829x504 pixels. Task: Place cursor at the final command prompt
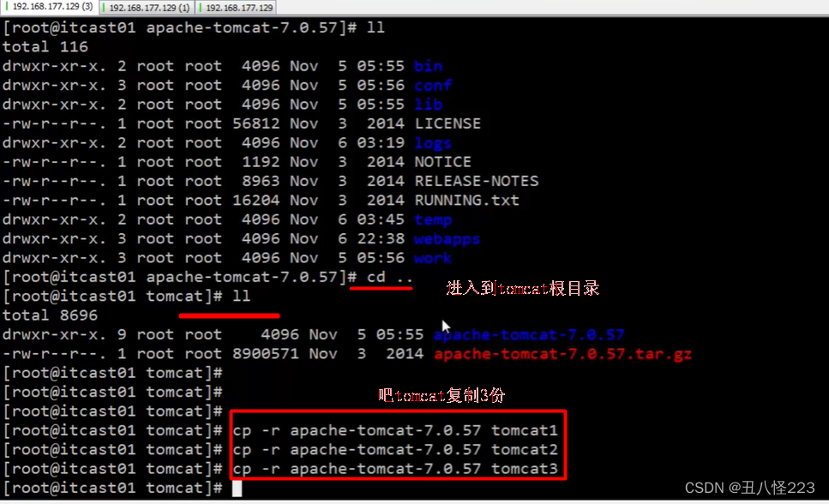coord(237,488)
